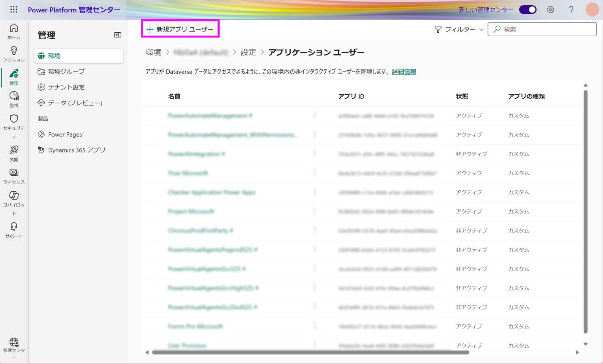Open 監視 in the left rail

(x=14, y=100)
